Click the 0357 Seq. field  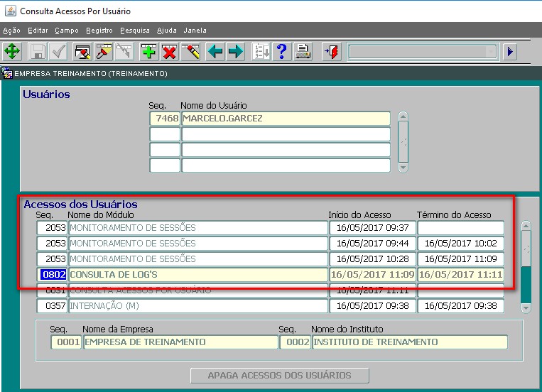tap(52, 306)
